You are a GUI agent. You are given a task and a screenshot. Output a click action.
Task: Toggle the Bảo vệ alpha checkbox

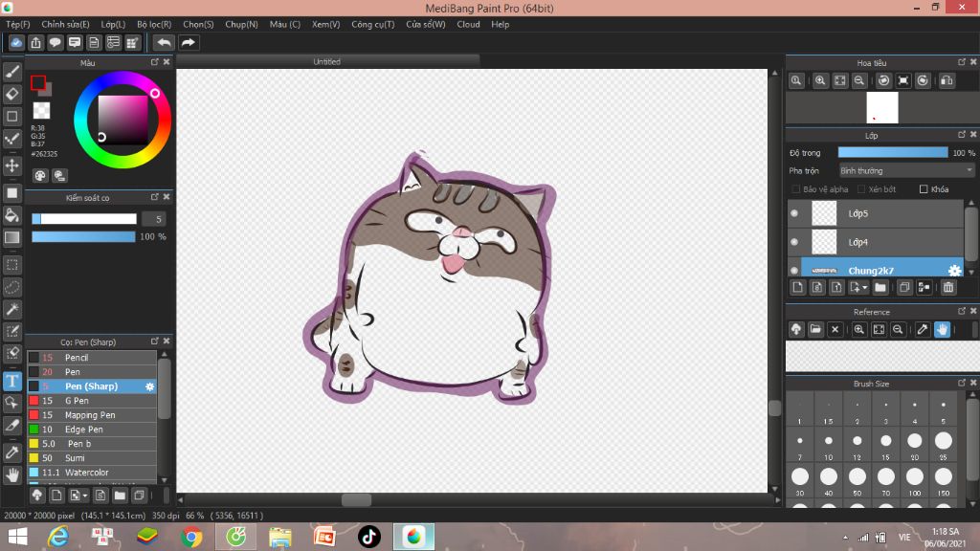[x=795, y=189]
